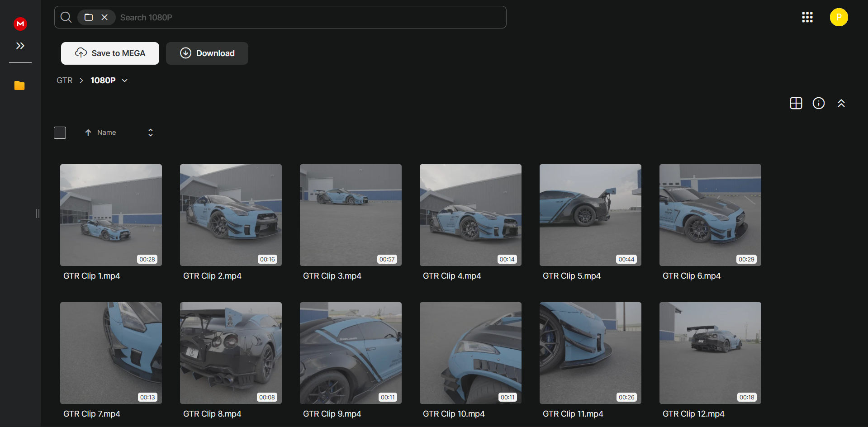Select the file name GTR Clip 9.mp4
Viewport: 868px width, 427px height.
tap(332, 414)
